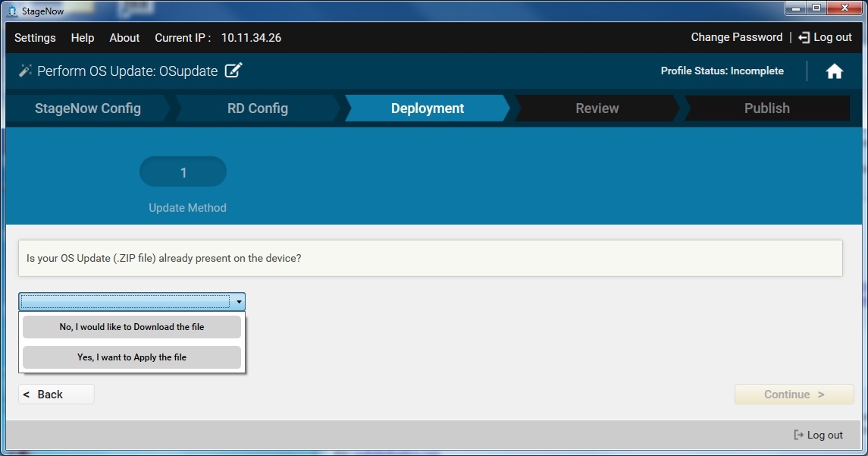Open the Help menu

(83, 38)
